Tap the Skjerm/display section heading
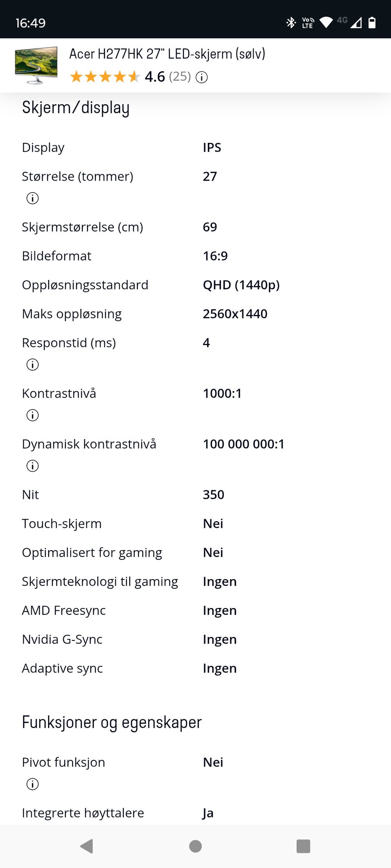 (x=76, y=107)
